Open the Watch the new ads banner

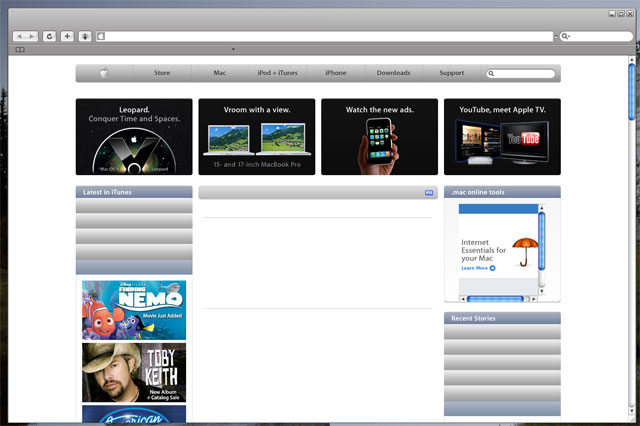(x=380, y=137)
